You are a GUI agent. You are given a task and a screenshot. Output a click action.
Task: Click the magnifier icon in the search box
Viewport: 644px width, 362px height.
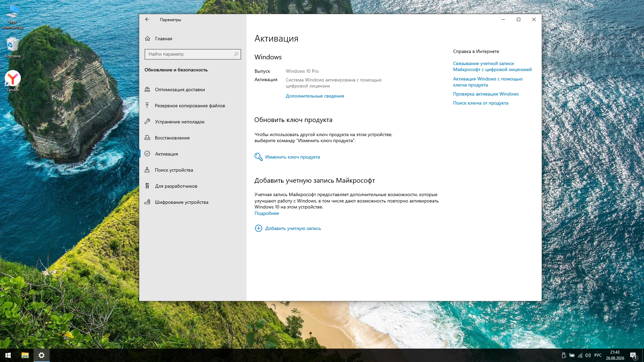pyautogui.click(x=236, y=54)
